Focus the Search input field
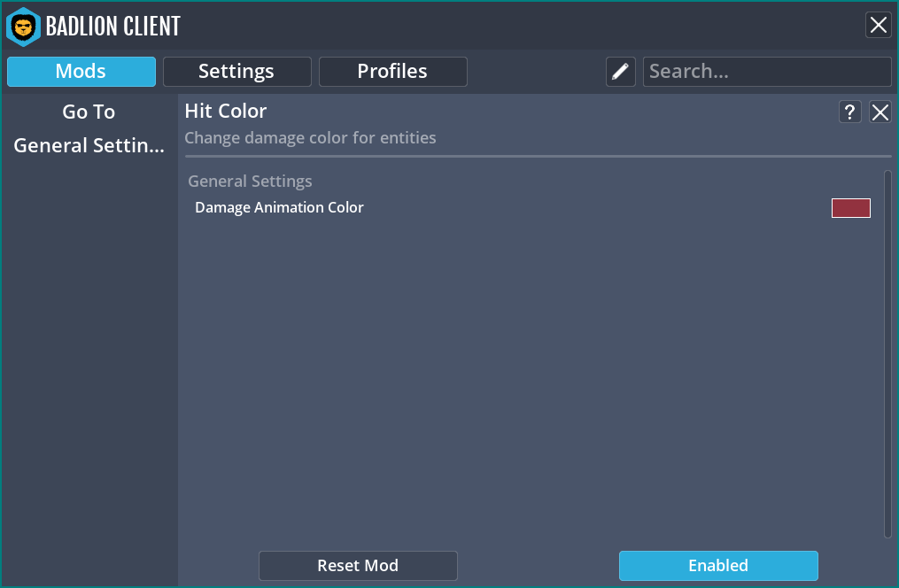This screenshot has width=899, height=588. pos(767,72)
